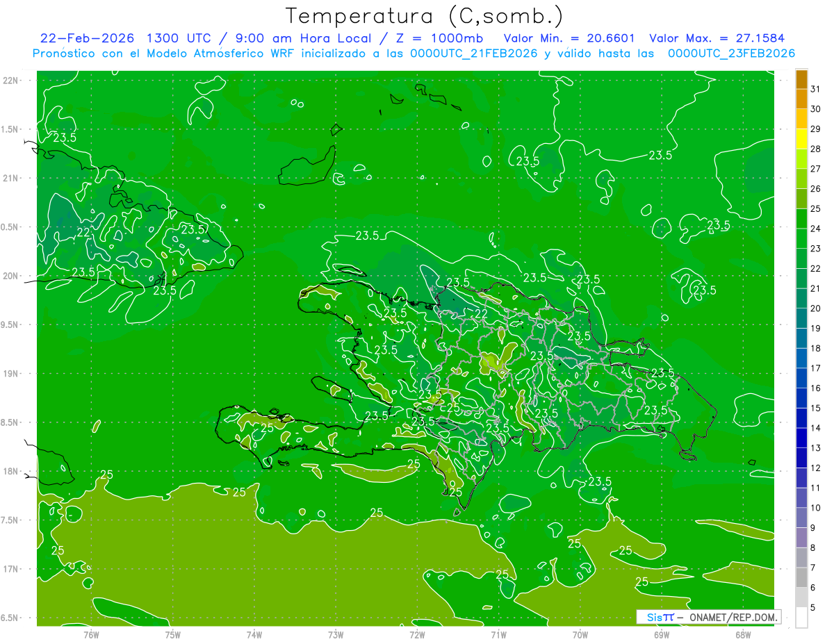Click the '9.5N' latitude axis label
The image size is (834, 644).
(10, 325)
